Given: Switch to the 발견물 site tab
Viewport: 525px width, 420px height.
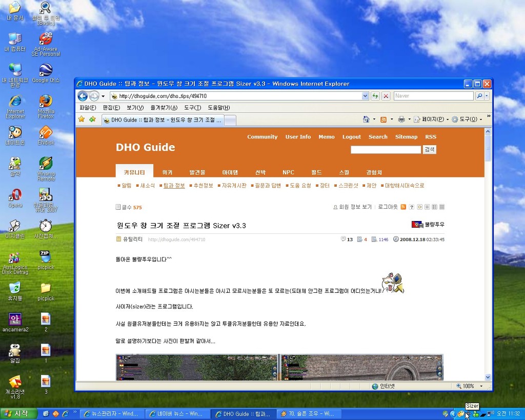Looking at the screenshot, I should click(x=197, y=172).
